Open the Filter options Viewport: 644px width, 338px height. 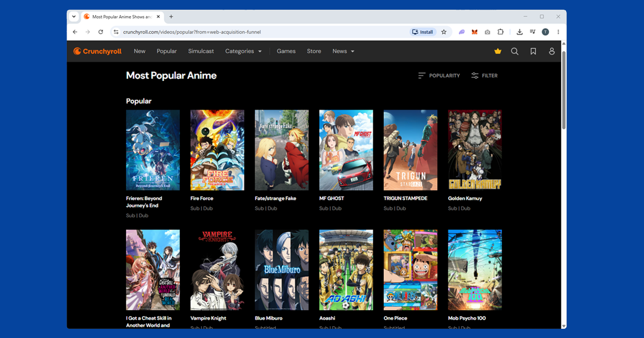(x=484, y=76)
